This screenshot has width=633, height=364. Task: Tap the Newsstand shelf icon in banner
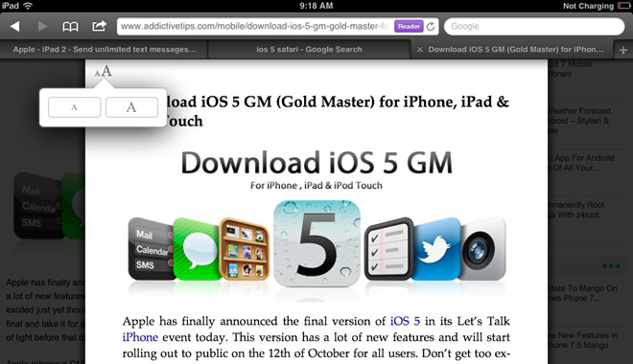(245, 249)
